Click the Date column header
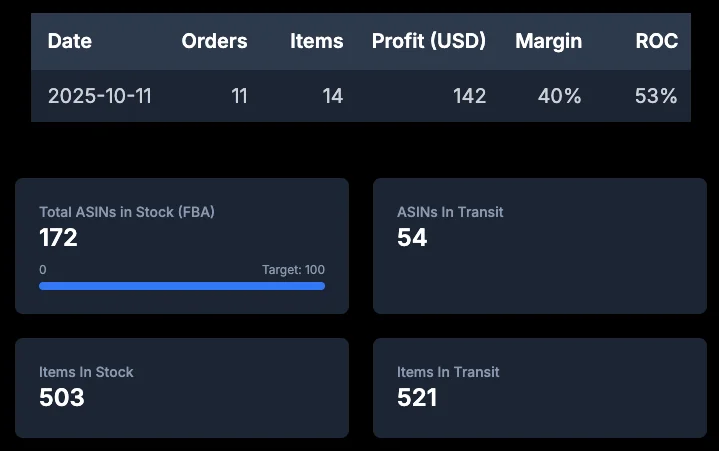Image resolution: width=719 pixels, height=451 pixels. click(70, 41)
